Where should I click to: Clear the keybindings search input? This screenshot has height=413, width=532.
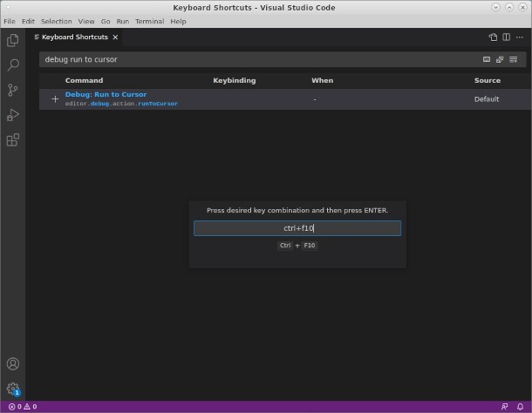[514, 59]
